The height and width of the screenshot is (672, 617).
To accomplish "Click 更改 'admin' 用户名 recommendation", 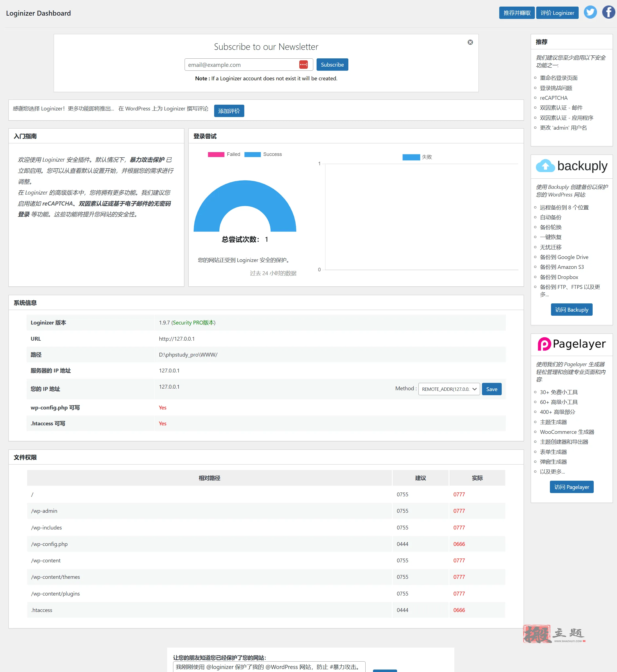I will coord(563,128).
